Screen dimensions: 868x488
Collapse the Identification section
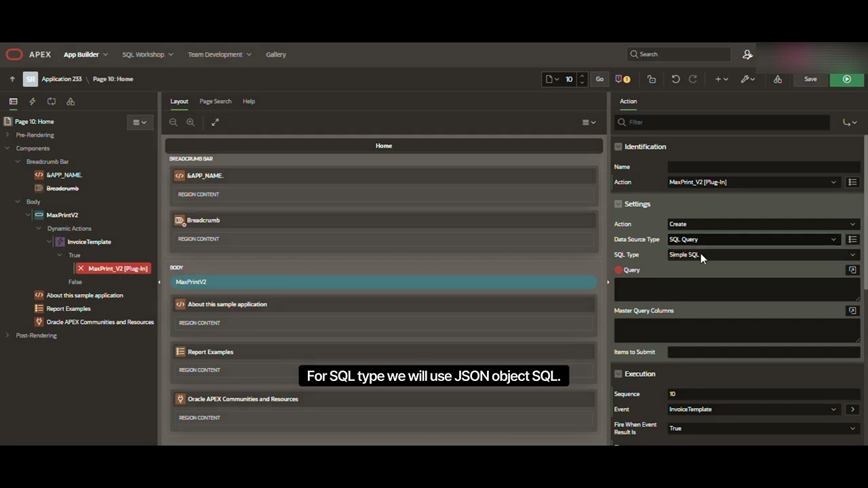pyautogui.click(x=618, y=146)
